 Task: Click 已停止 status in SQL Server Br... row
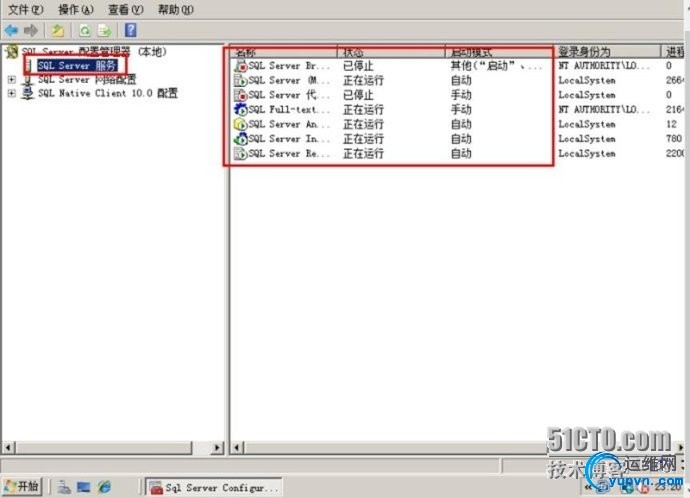(x=358, y=66)
